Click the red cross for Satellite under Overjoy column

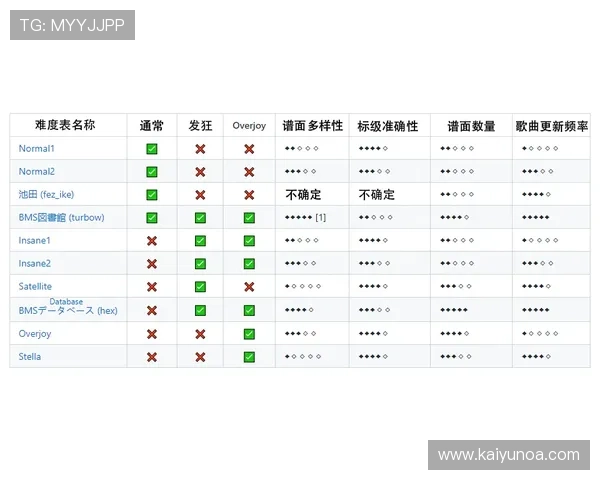coord(249,287)
